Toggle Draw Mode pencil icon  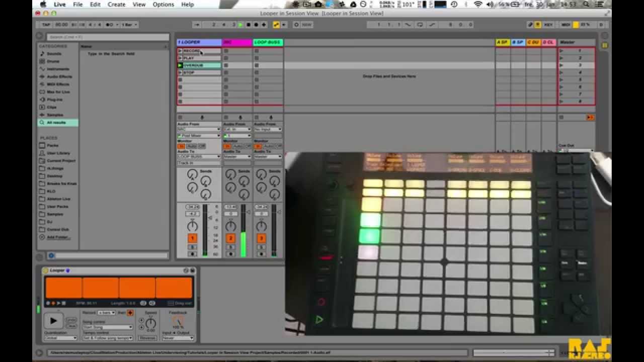(530, 25)
